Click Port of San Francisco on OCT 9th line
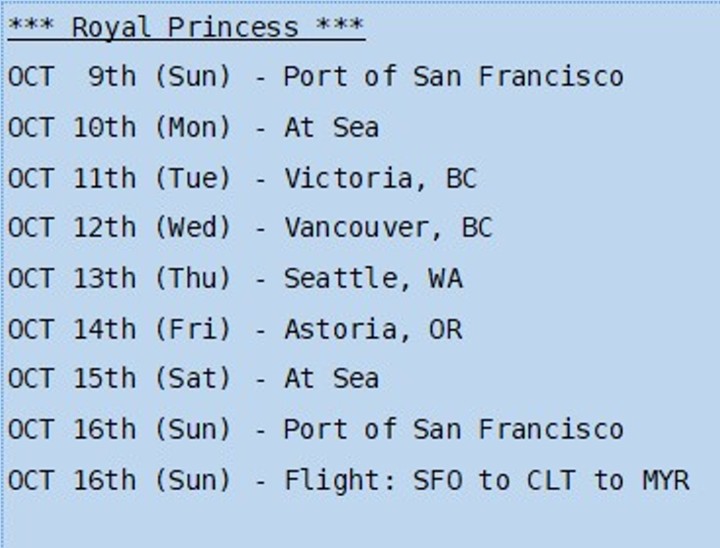Screen dimensions: 720x548 coord(453,76)
